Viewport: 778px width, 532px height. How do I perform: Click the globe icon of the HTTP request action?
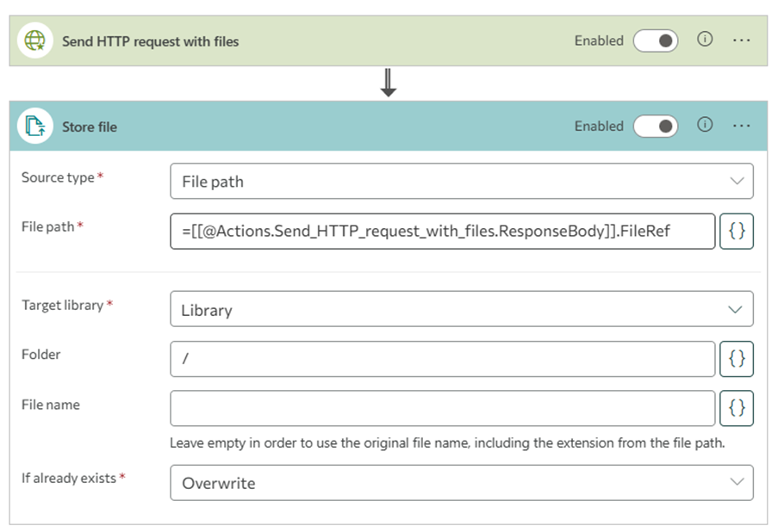(34, 40)
